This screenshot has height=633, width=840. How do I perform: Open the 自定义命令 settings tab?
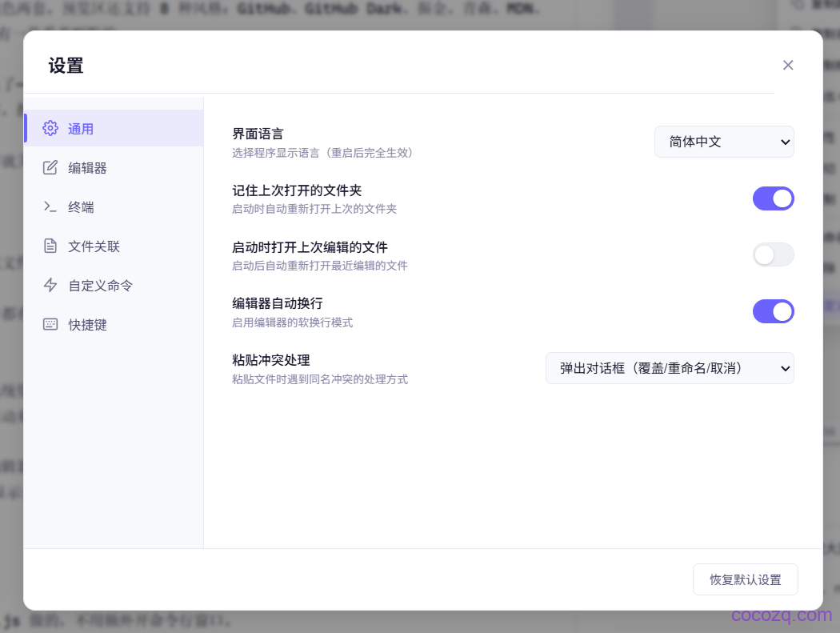click(114, 285)
